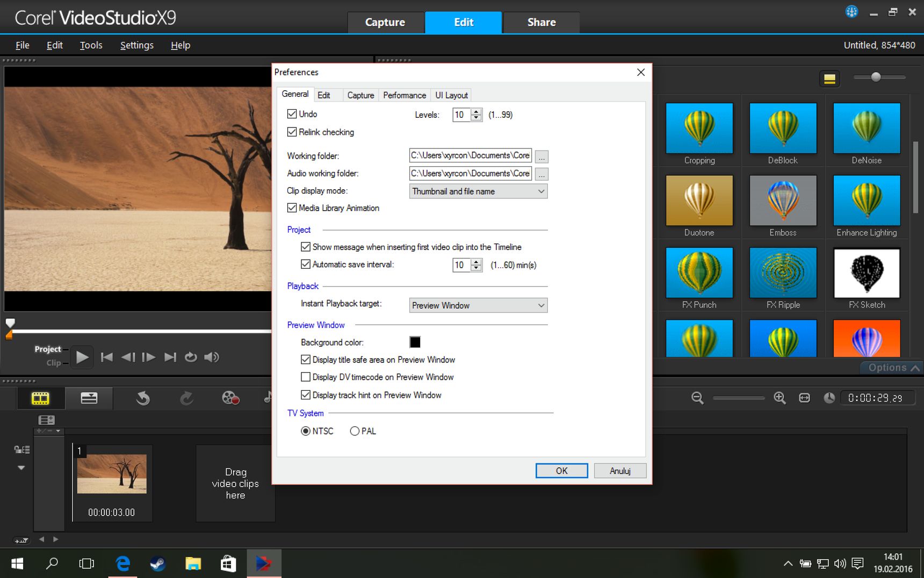Open the system volume control
The image size is (924, 578).
click(x=840, y=563)
